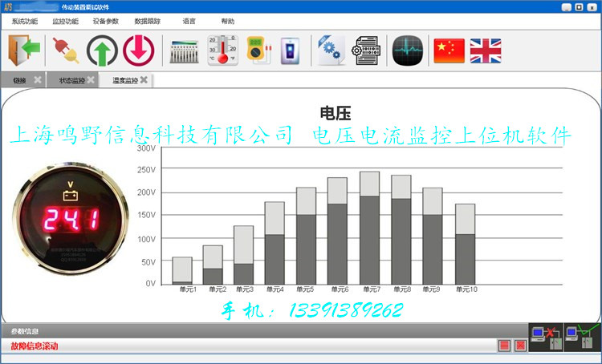Switch language with the UK flag
Image resolution: width=602 pixels, height=364 pixels.
pos(486,50)
